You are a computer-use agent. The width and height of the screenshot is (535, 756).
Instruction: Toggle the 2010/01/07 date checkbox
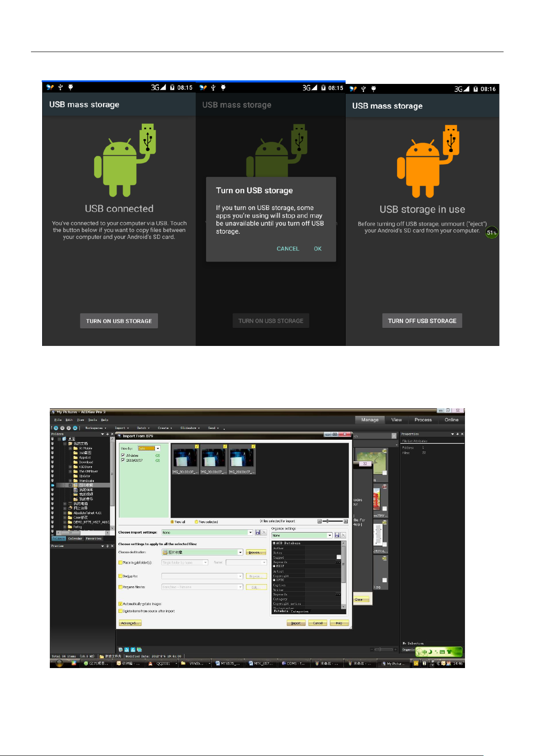[x=123, y=460]
